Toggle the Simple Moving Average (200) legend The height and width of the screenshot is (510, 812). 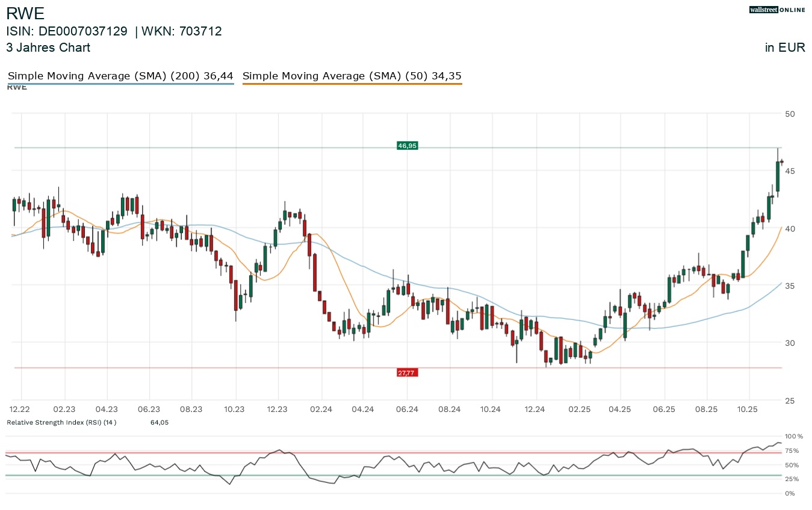tap(120, 76)
